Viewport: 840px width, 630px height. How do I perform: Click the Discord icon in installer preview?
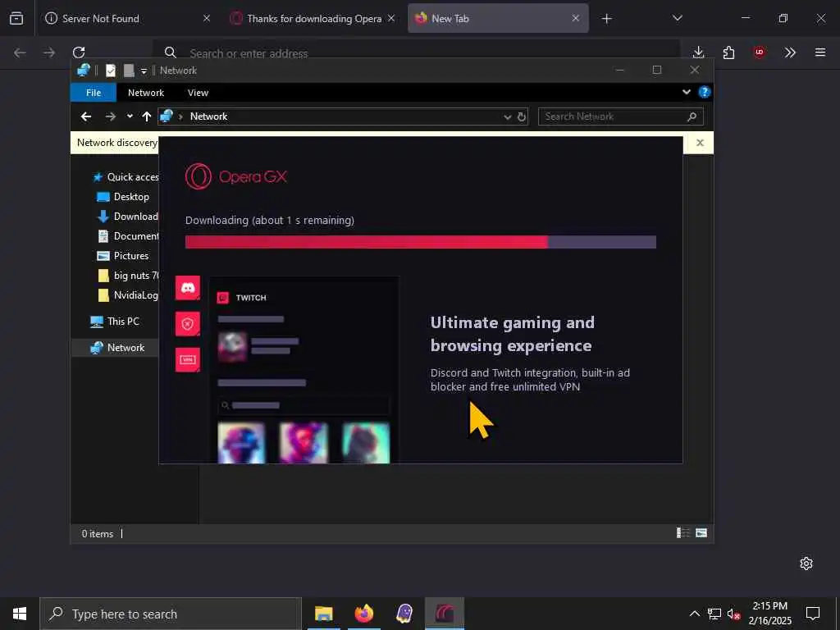coord(188,288)
